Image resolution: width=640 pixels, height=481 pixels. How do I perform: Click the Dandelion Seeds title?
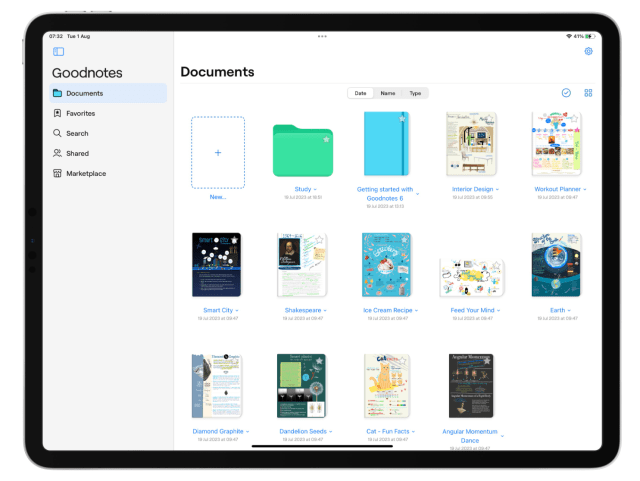coord(303,431)
